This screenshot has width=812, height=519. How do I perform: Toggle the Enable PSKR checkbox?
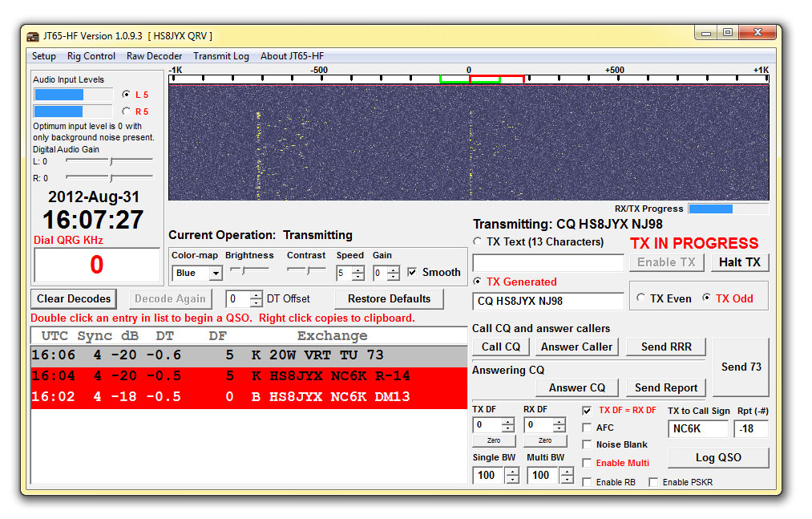[x=653, y=482]
